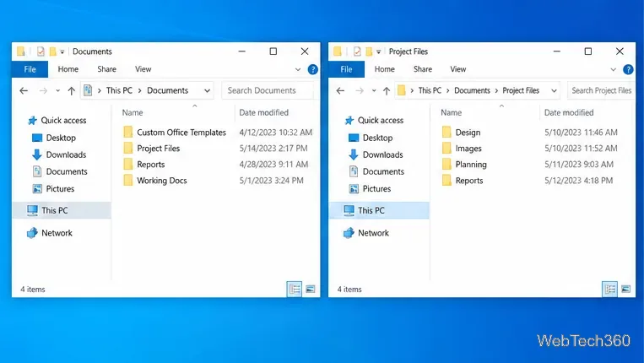The height and width of the screenshot is (363, 644).
Task: Sort by Date modified in Documents window
Action: pos(263,112)
